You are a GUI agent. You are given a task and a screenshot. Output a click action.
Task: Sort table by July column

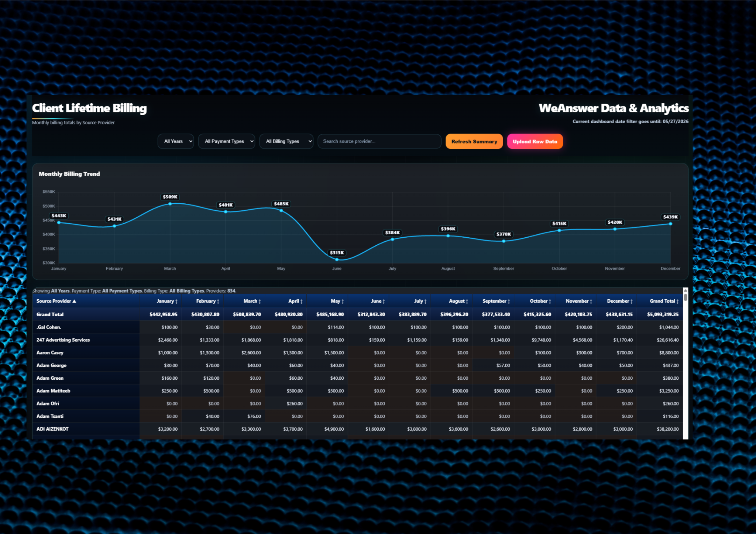click(x=420, y=301)
